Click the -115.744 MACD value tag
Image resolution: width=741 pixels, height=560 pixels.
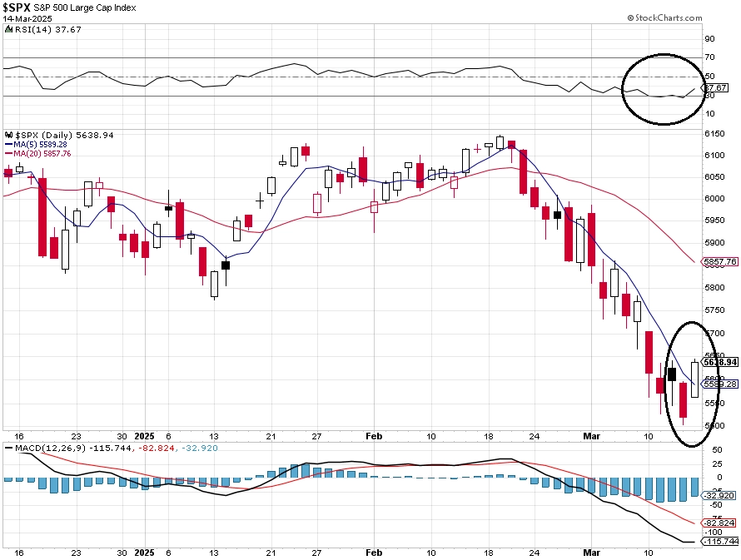pyautogui.click(x=719, y=541)
